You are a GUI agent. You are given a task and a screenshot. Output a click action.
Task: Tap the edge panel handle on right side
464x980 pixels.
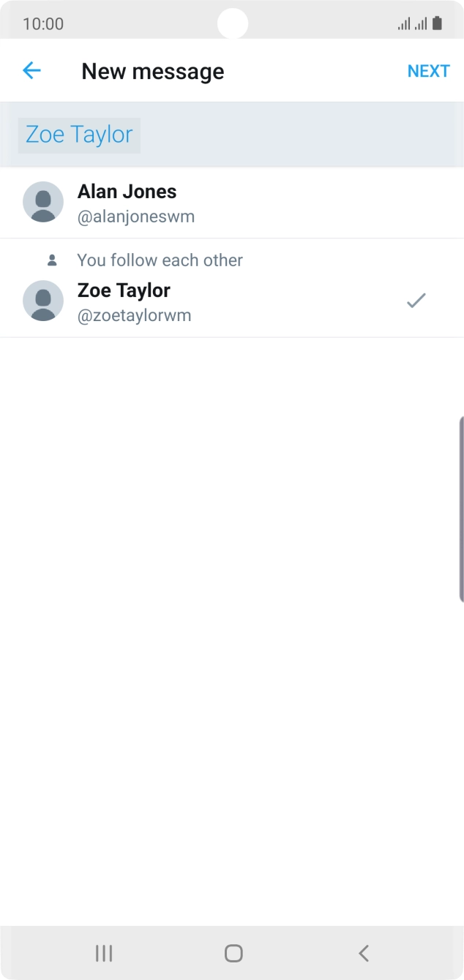point(460,509)
